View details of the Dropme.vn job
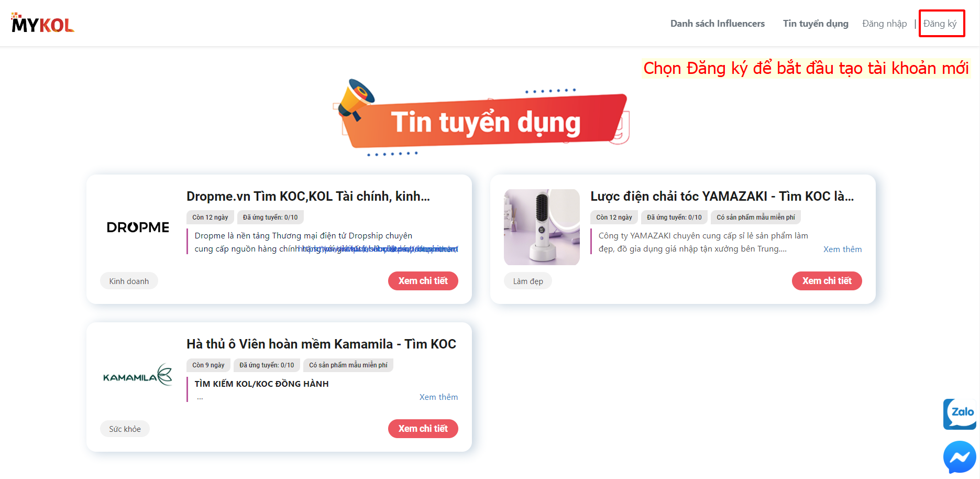 coord(423,281)
